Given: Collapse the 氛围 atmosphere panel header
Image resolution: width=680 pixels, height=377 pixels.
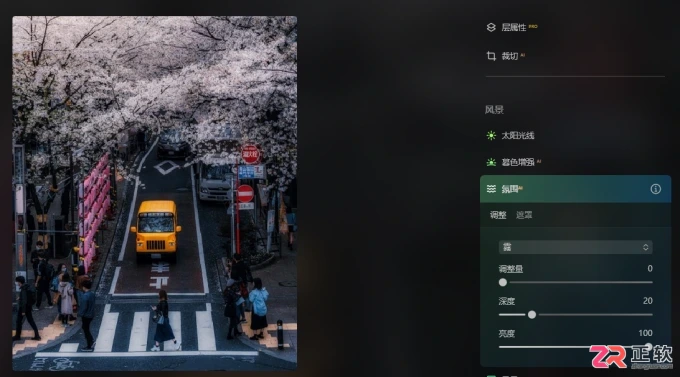Looking at the screenshot, I should point(575,189).
